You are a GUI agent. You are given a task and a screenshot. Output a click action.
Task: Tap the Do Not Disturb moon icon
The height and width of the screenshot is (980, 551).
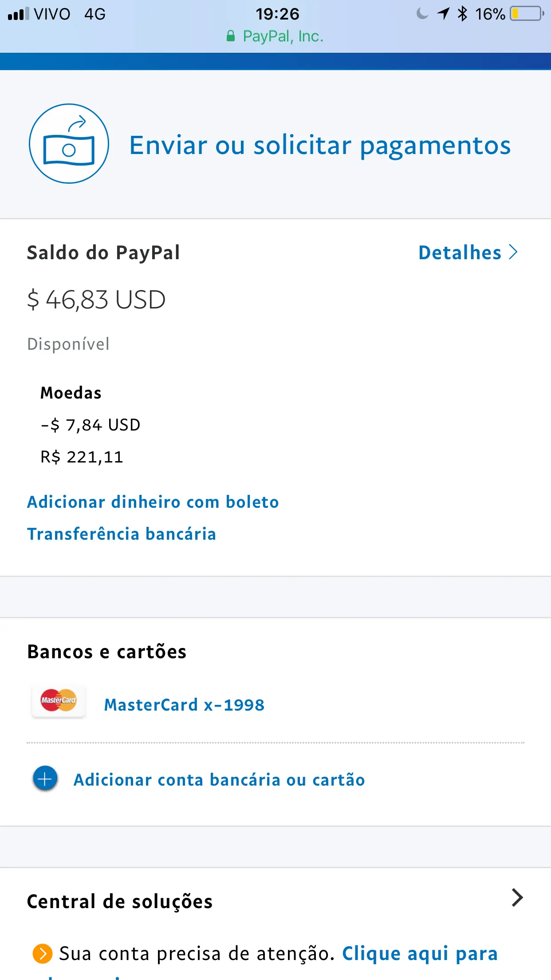coord(422,14)
